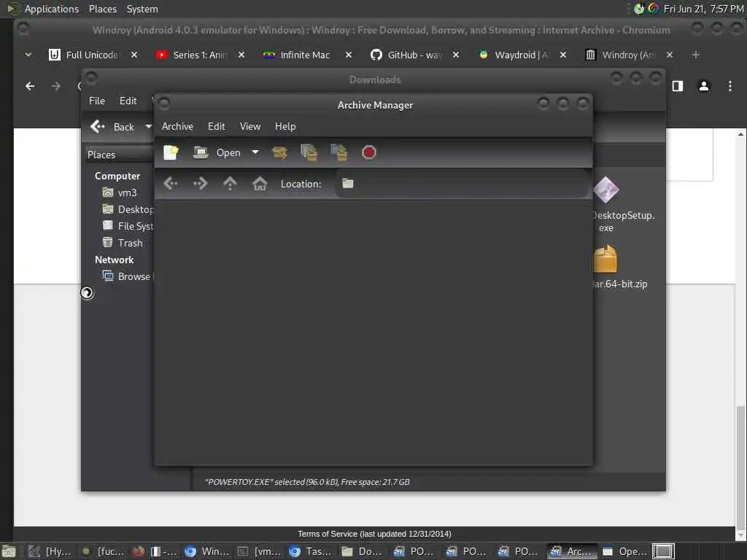Click the Extract archive toolbar icon
The width and height of the screenshot is (747, 560).
pyautogui.click(x=279, y=152)
